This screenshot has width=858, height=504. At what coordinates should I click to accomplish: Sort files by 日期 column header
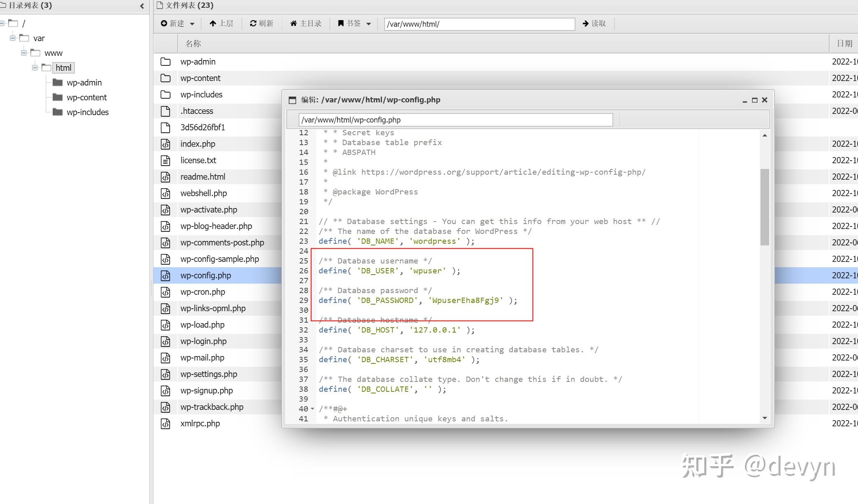[x=844, y=44]
